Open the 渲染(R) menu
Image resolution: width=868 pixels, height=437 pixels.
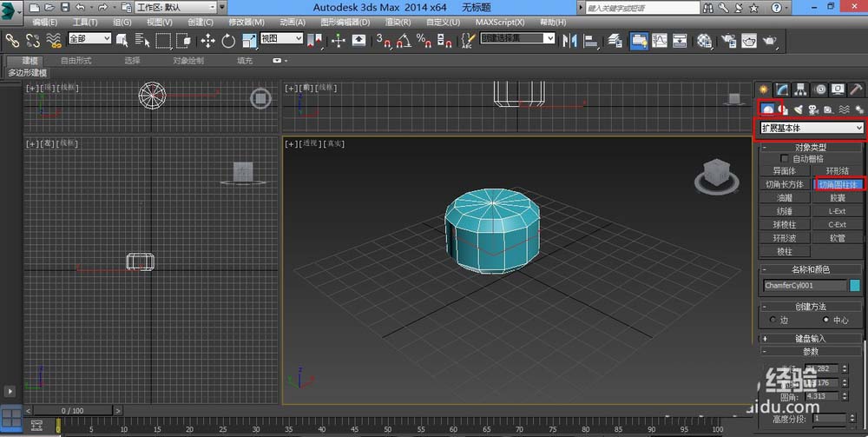tap(398, 22)
